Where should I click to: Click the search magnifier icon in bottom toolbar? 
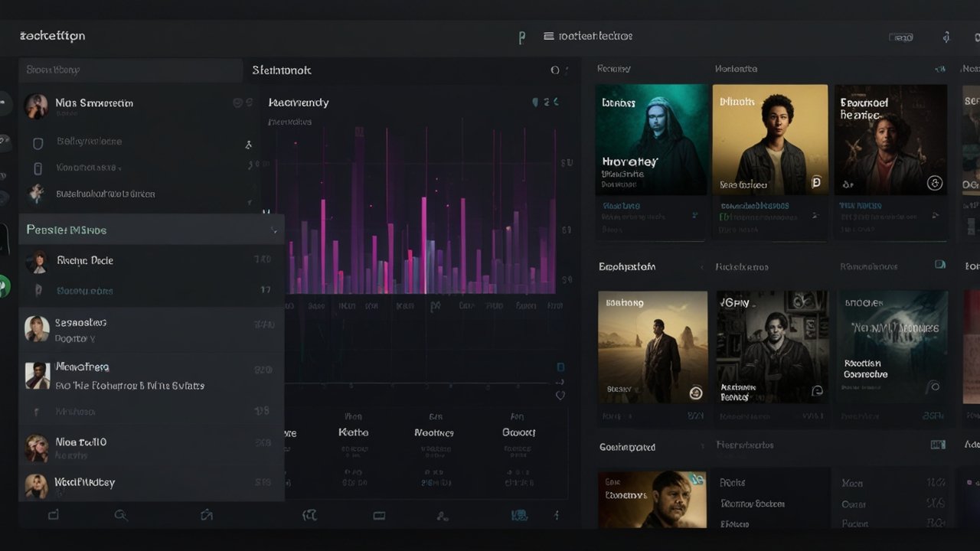point(120,515)
